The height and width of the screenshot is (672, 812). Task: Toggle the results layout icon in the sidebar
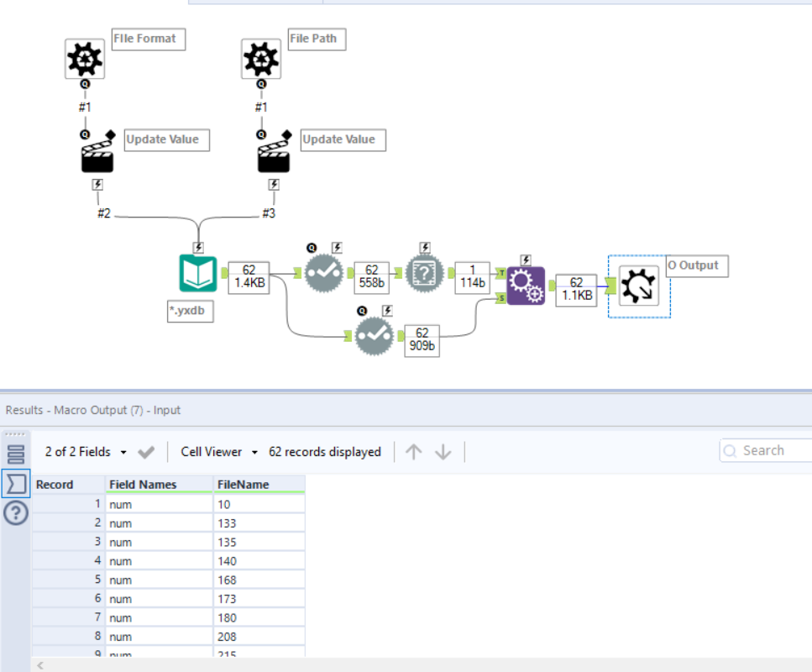(x=15, y=452)
